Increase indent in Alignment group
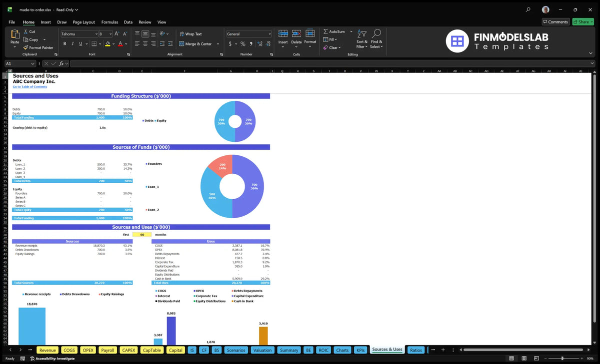The height and width of the screenshot is (364, 600). click(x=170, y=44)
